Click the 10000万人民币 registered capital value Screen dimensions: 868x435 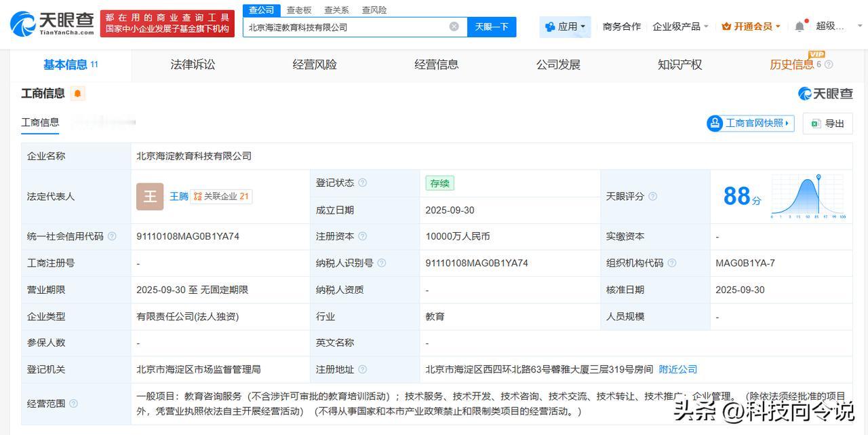(458, 236)
